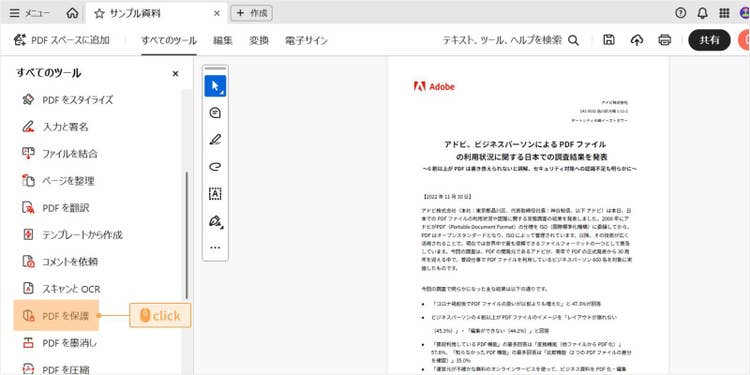
Task: Click the quick toolbar grip handle
Action: tap(215, 69)
